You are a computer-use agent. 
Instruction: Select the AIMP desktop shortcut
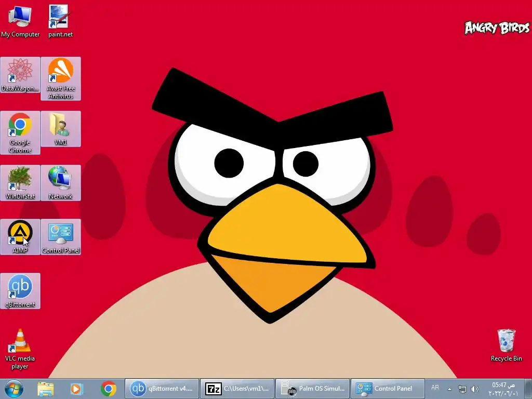pyautogui.click(x=20, y=237)
